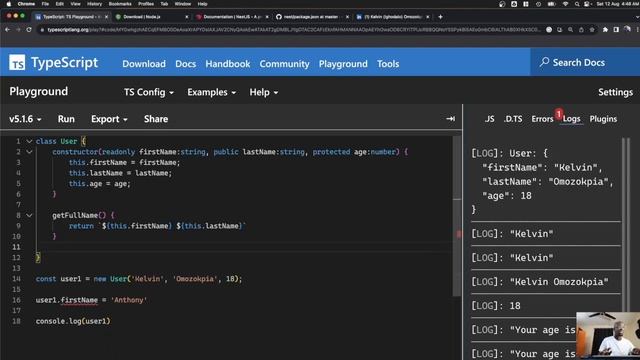Screen dimensions: 640x360
Task: Go forward with the browser forward arrow
Action: pyautogui.click(x=18, y=29)
